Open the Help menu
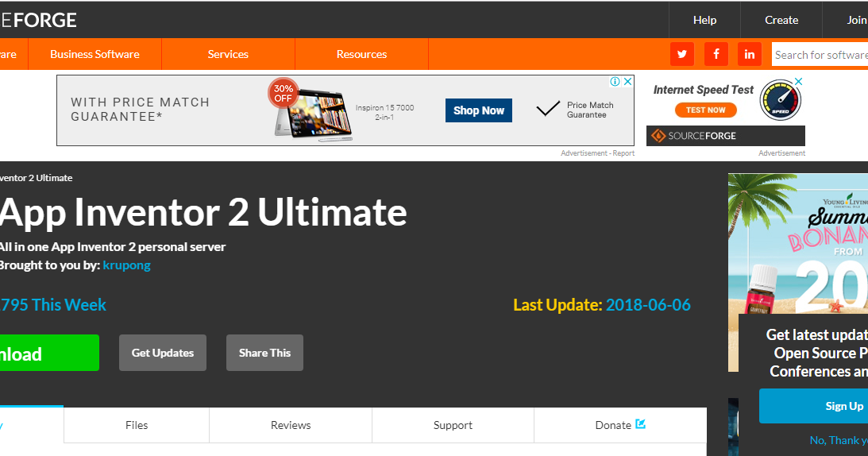This screenshot has width=868, height=456. point(704,20)
